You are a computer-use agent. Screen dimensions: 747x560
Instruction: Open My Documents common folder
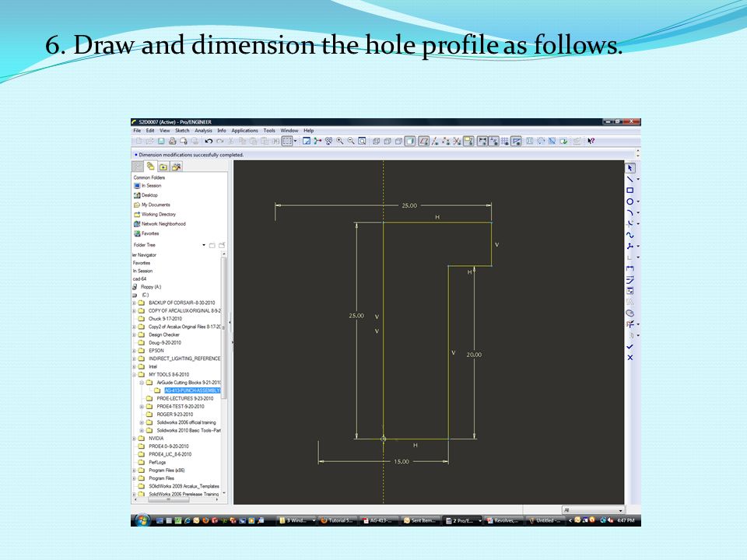tap(152, 205)
